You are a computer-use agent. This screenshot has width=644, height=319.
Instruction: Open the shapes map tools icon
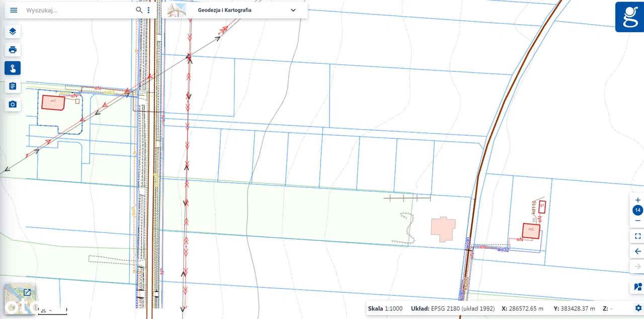637,287
